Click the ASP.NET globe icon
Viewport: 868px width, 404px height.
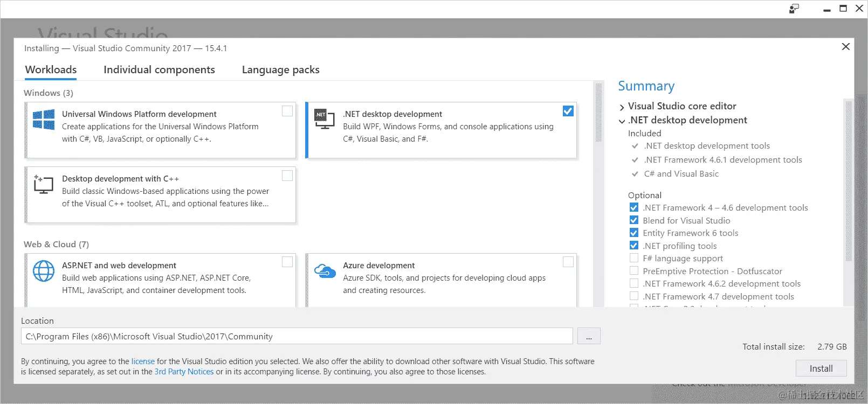tap(44, 271)
